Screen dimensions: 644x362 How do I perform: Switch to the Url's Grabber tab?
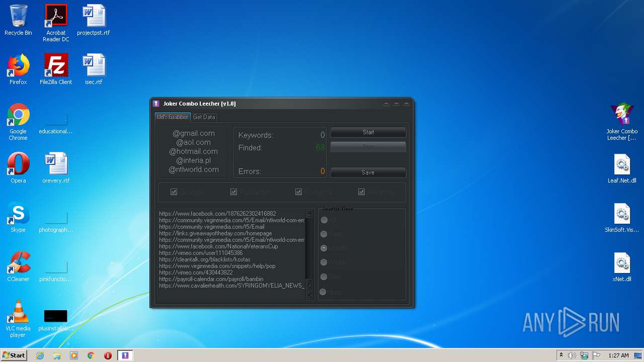pyautogui.click(x=173, y=117)
